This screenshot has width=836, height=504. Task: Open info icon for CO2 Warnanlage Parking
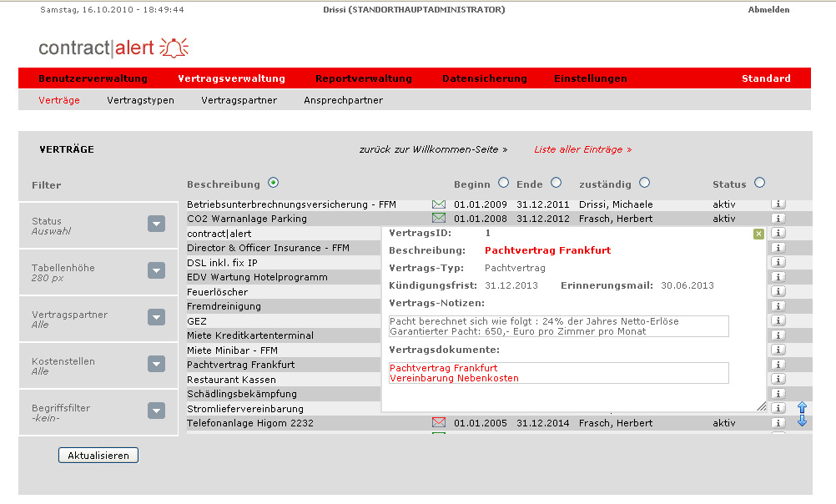click(778, 219)
